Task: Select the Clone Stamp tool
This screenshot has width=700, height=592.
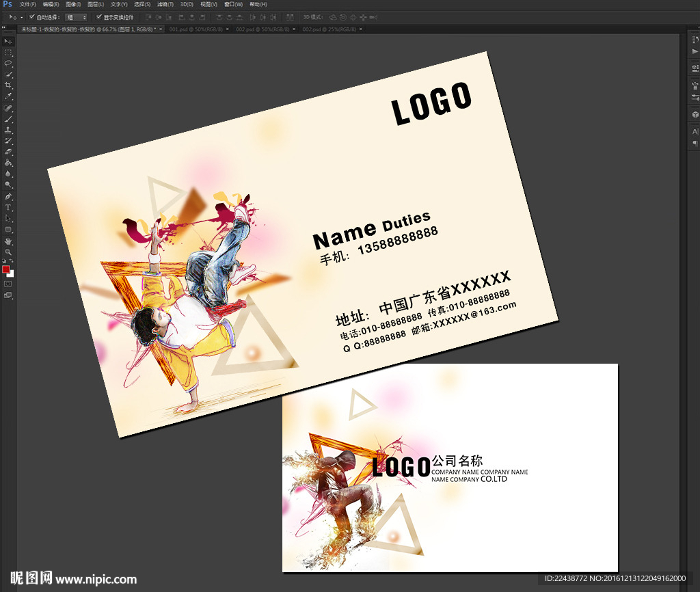Action: coord(8,131)
